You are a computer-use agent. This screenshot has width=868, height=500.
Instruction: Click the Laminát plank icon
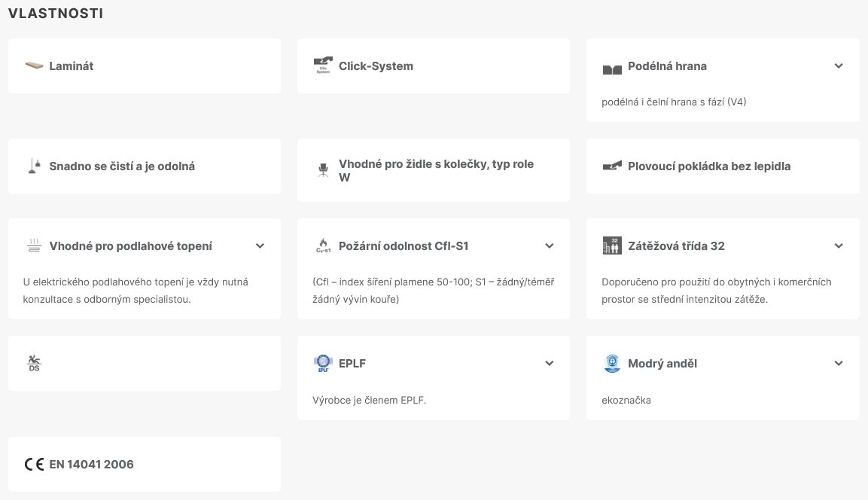pyautogui.click(x=34, y=66)
